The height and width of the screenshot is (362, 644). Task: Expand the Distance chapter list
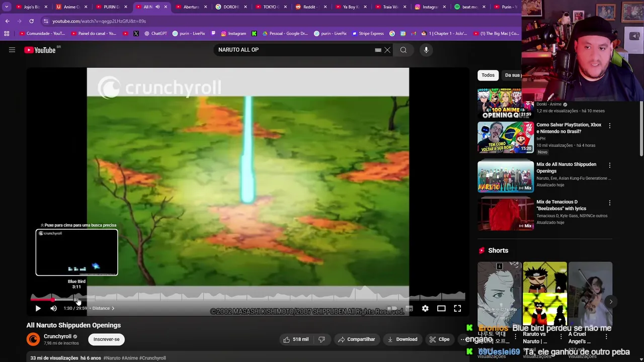tap(103, 308)
